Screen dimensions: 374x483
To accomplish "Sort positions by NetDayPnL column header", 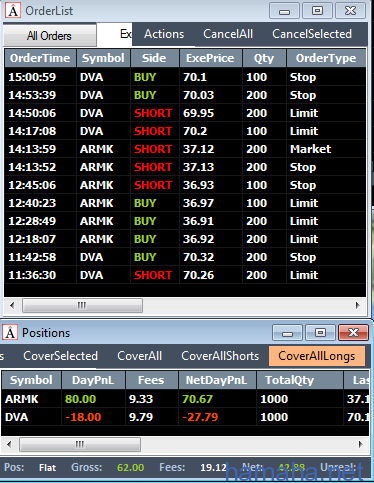I will [x=217, y=380].
